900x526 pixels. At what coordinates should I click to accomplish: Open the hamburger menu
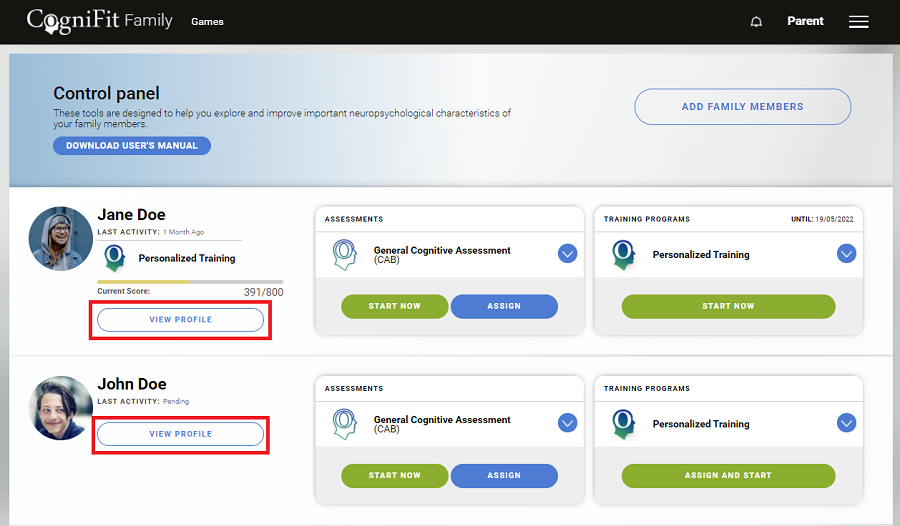tap(858, 22)
